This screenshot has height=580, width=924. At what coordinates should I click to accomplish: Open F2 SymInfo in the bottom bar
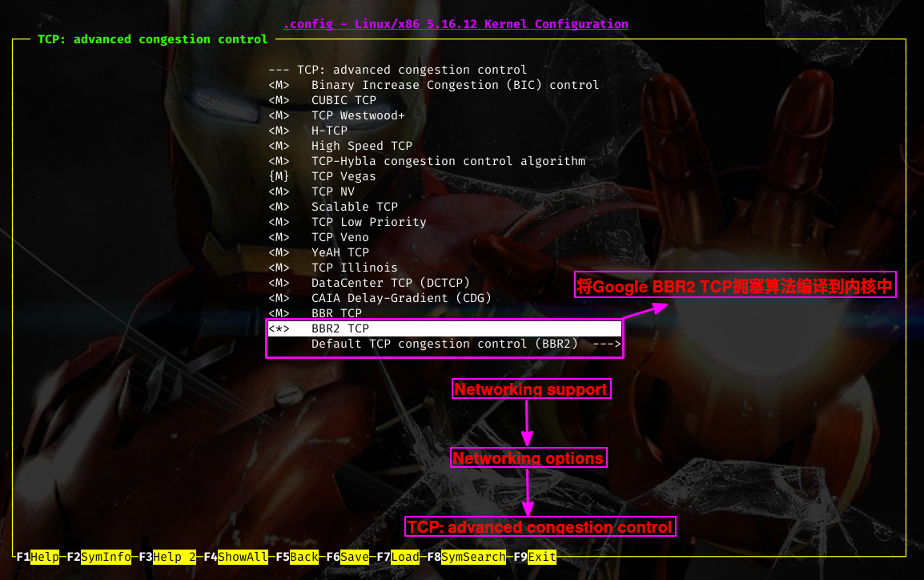pos(106,557)
